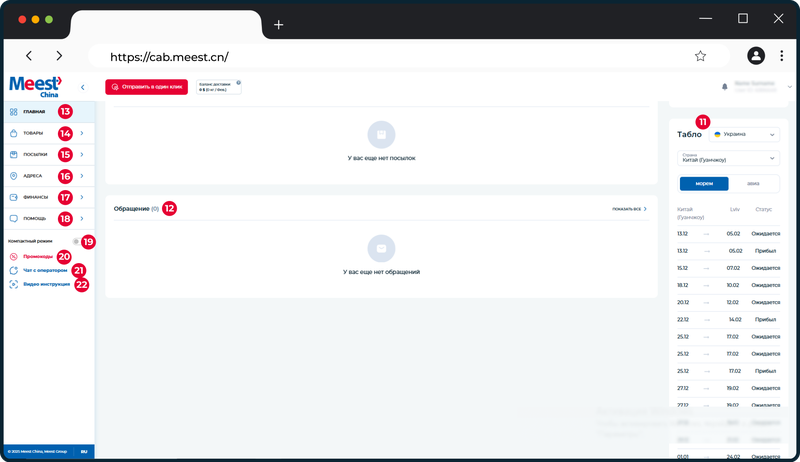Switch the board to авиа
The width and height of the screenshot is (800, 462).
click(x=753, y=184)
